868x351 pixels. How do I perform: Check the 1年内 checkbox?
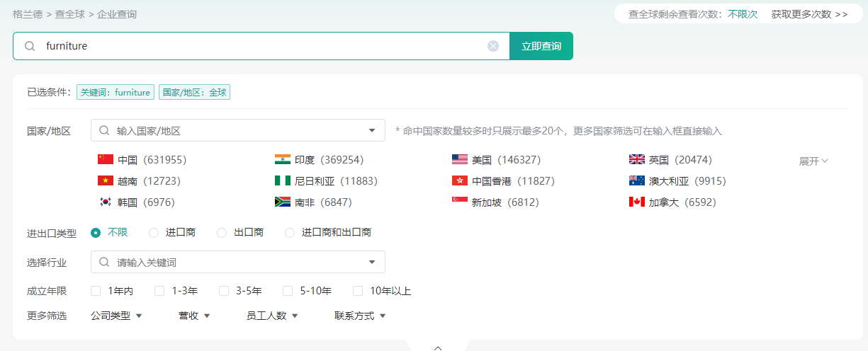tap(96, 291)
